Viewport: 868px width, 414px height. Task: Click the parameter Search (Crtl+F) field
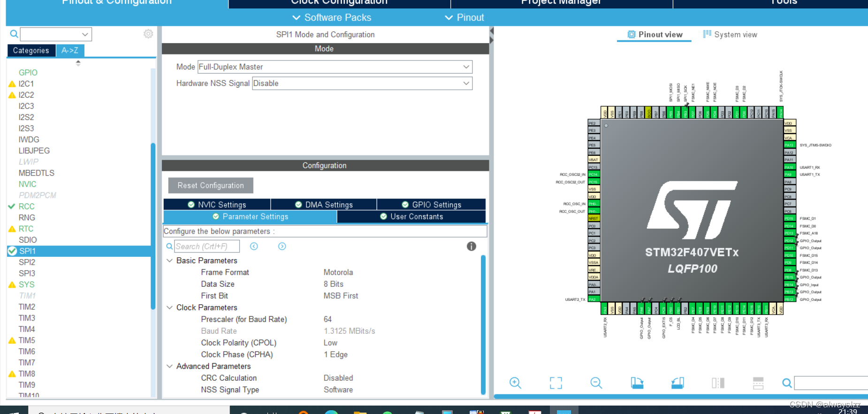click(207, 246)
